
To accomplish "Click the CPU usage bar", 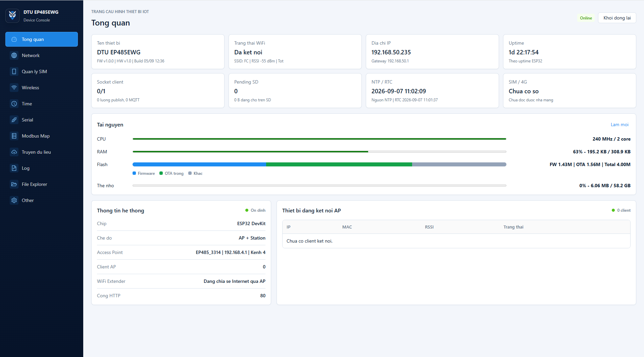I will pos(319,139).
